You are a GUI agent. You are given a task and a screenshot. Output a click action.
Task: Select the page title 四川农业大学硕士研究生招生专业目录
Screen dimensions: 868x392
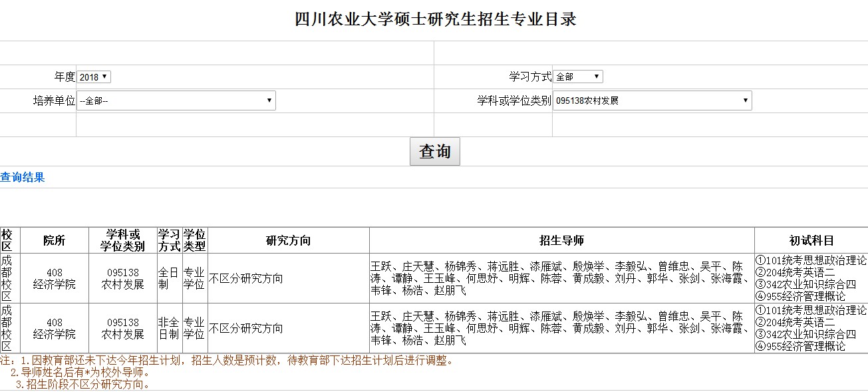[x=435, y=19]
